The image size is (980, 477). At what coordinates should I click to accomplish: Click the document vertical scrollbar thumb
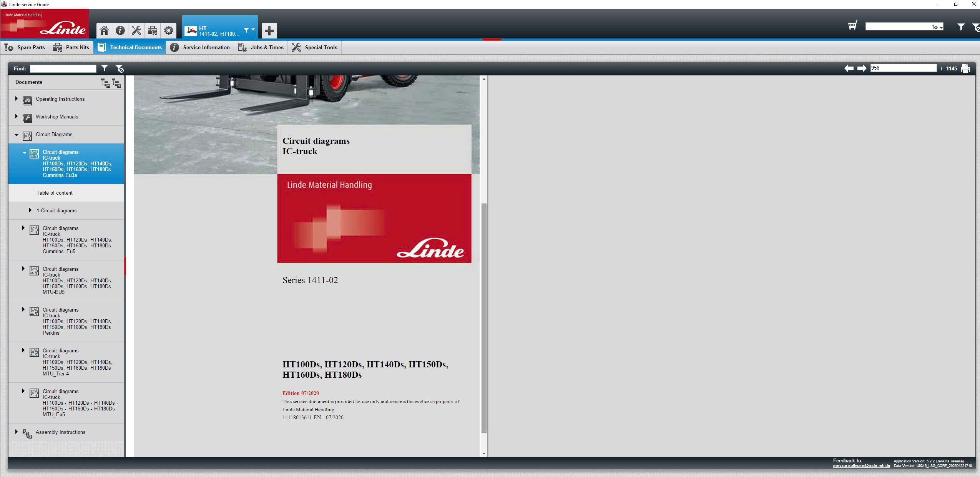click(x=484, y=318)
